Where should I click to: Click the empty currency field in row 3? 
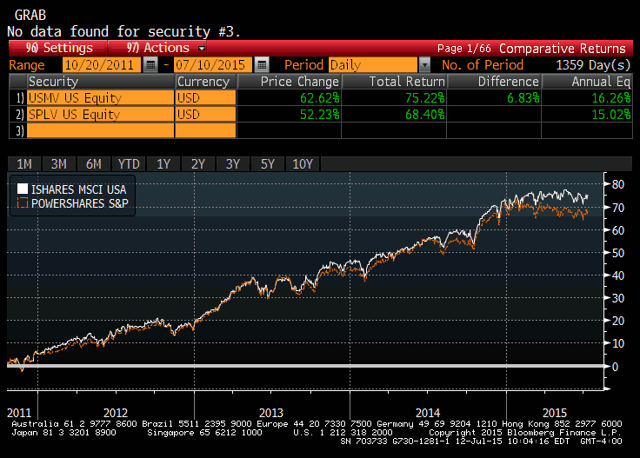(206, 131)
